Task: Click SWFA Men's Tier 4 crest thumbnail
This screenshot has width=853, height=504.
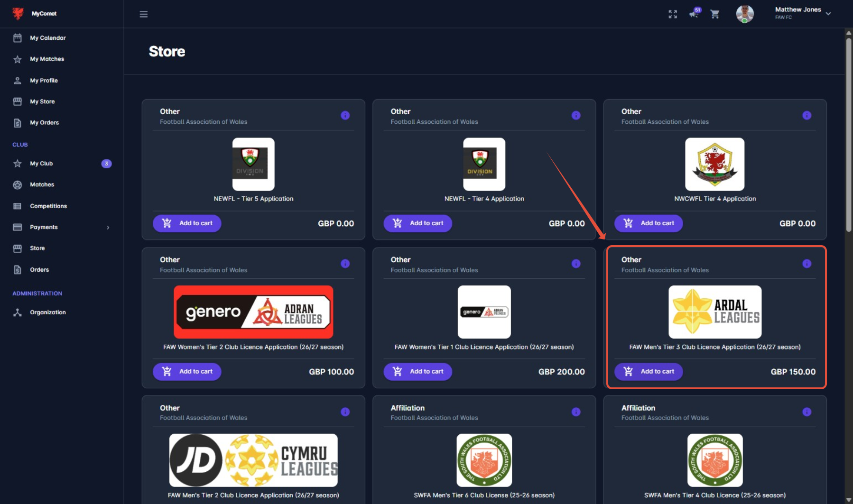Action: click(715, 460)
